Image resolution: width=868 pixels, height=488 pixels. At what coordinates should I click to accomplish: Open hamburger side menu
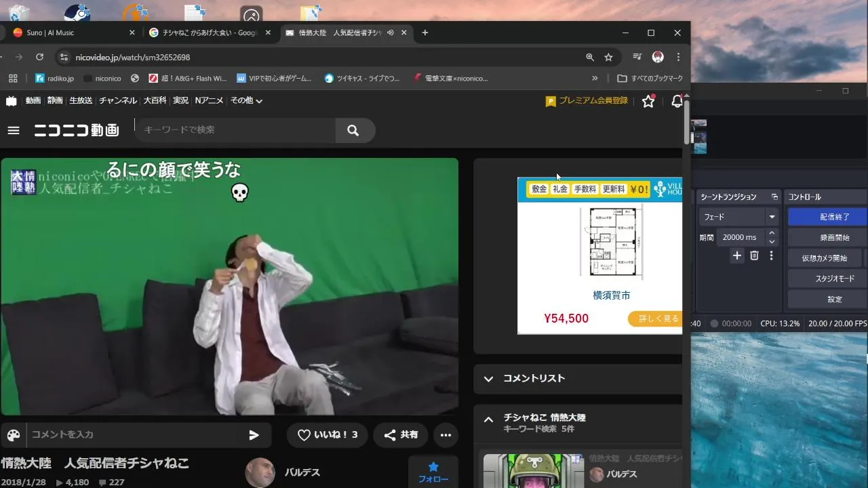(x=14, y=130)
